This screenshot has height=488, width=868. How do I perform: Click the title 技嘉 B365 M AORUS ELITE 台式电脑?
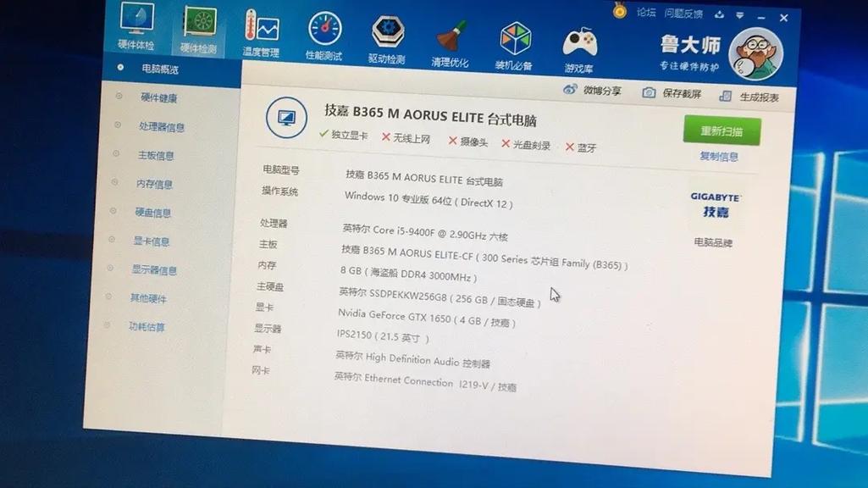(430, 115)
